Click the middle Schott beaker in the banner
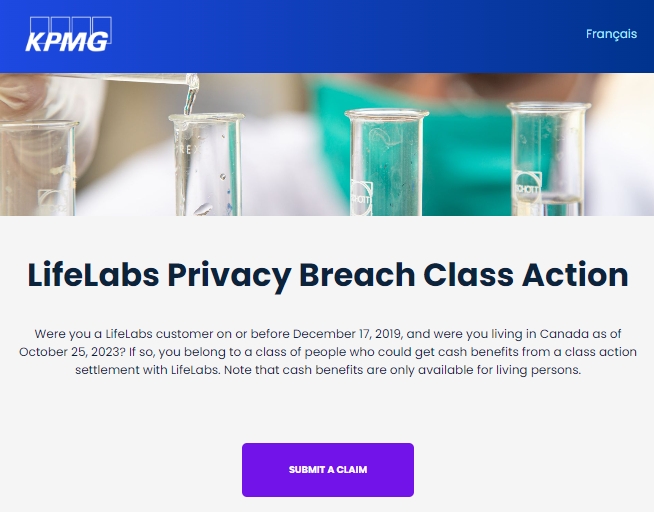This screenshot has width=654, height=512. click(386, 162)
